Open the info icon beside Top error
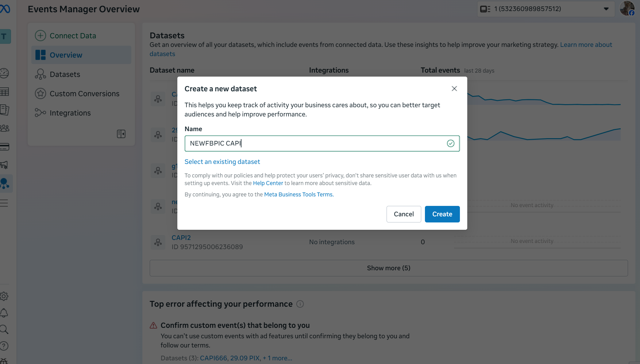This screenshot has height=364, width=640. click(300, 304)
